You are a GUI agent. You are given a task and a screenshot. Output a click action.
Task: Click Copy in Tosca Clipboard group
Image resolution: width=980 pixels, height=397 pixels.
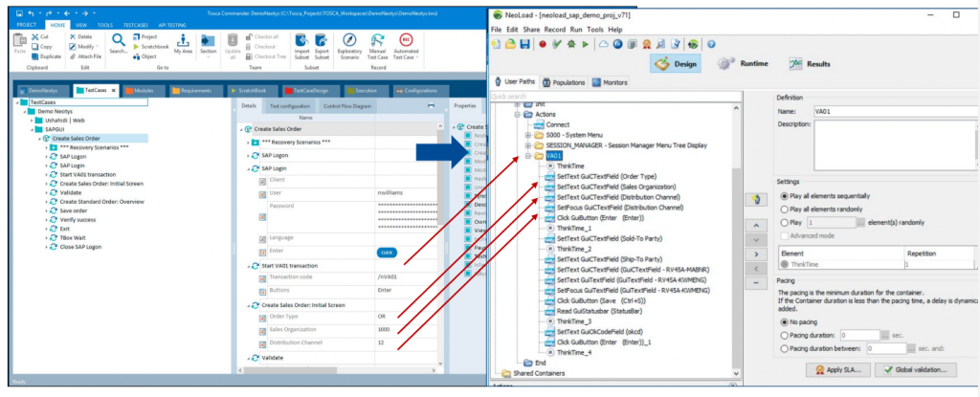(x=42, y=46)
